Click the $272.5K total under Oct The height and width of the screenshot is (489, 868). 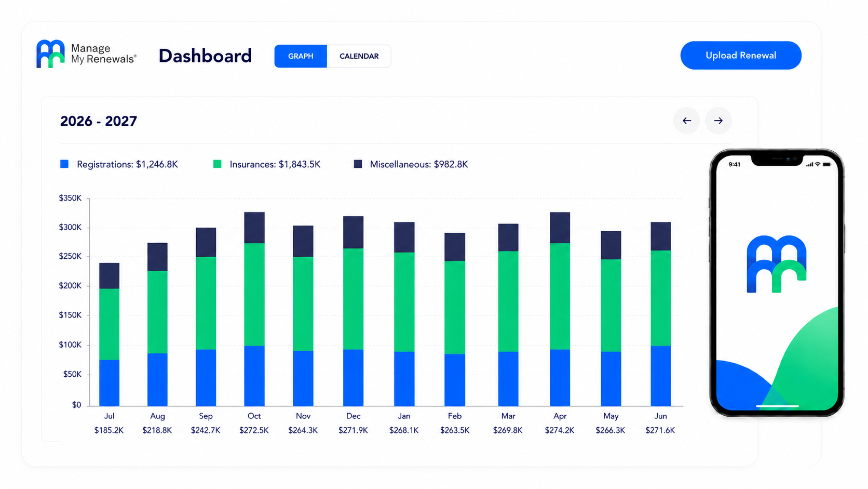(x=254, y=430)
